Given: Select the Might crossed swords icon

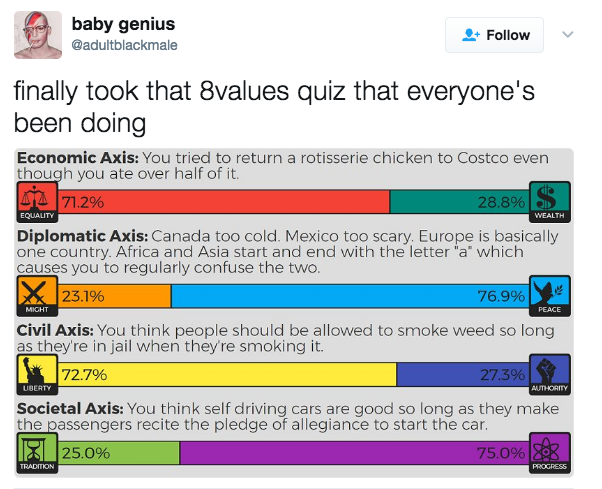Looking at the screenshot, I should tap(37, 296).
